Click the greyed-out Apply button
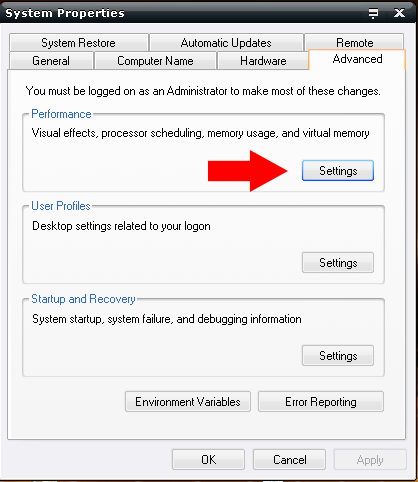This screenshot has height=482, width=418. click(370, 460)
